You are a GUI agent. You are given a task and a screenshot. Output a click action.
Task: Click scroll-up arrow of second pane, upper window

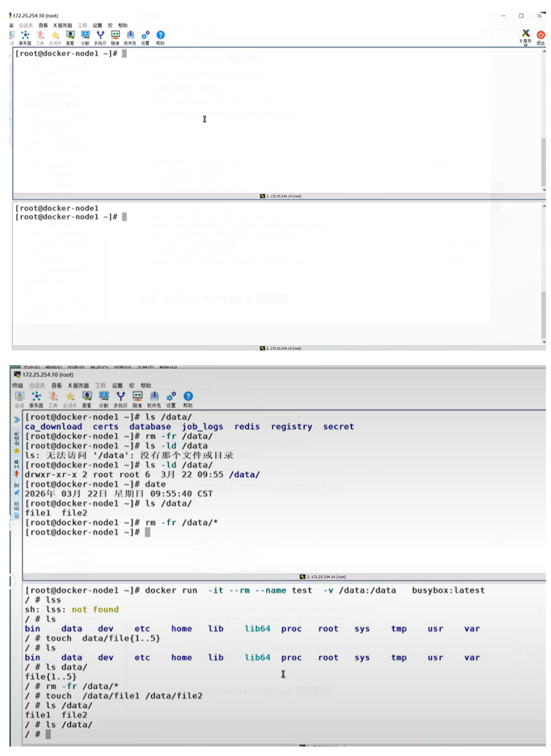[x=544, y=206]
